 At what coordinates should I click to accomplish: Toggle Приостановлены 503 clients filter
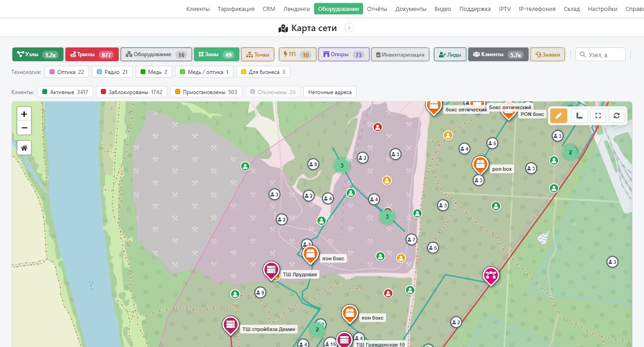[x=206, y=92]
